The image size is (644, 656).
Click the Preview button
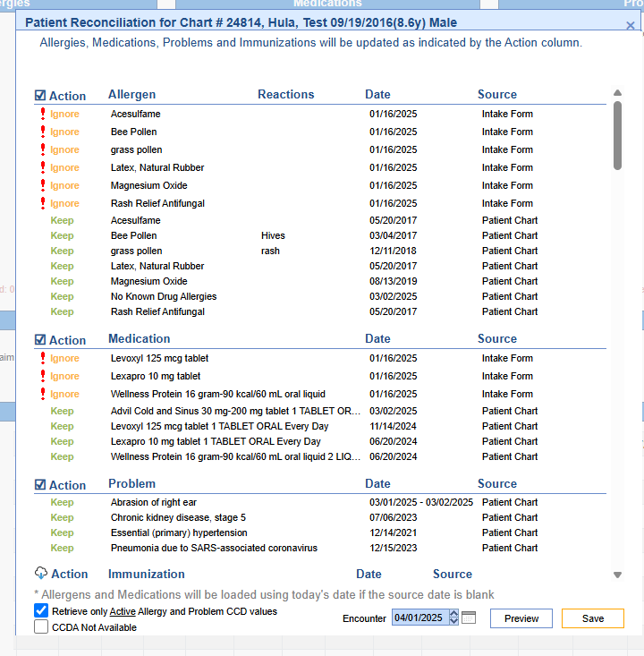point(521,618)
